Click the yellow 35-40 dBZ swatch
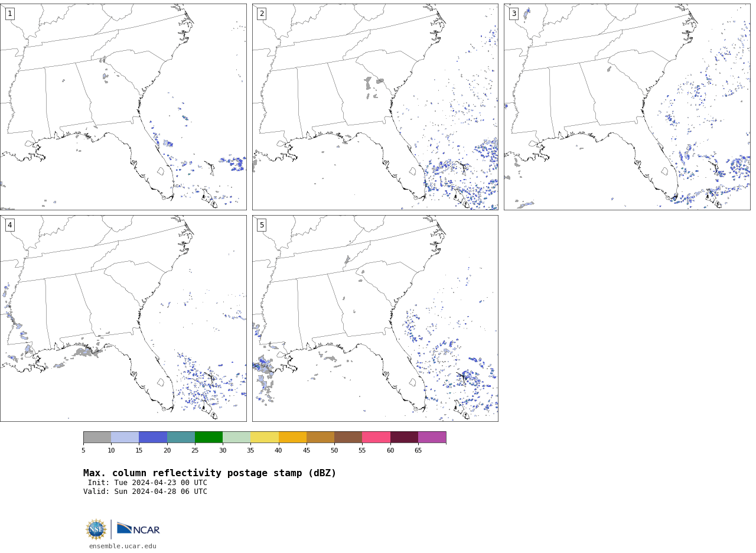This screenshot has height=553, width=756. [x=265, y=437]
